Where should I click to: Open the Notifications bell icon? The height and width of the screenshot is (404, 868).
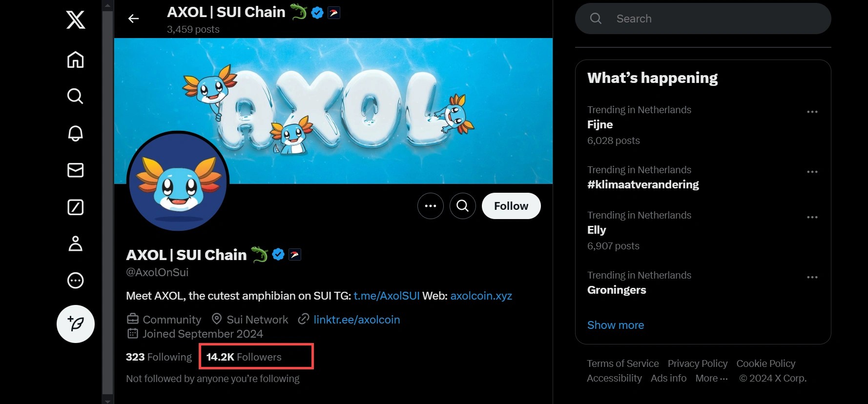75,133
